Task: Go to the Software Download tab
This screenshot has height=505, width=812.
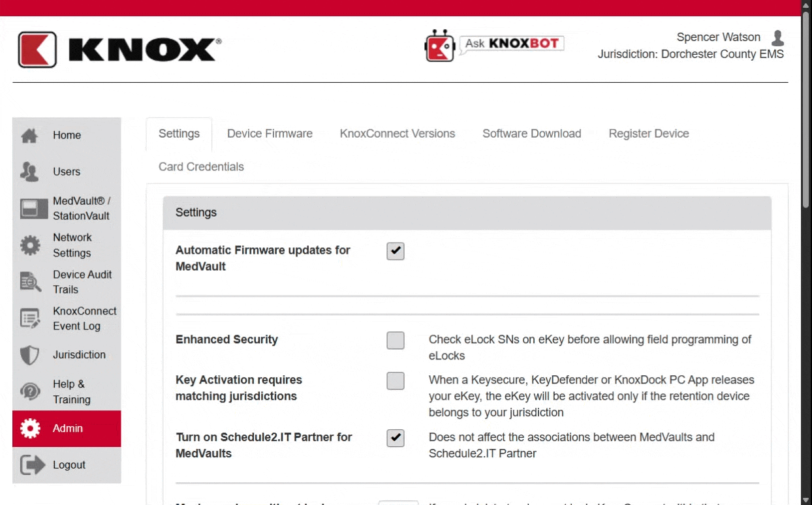Action: coord(532,134)
